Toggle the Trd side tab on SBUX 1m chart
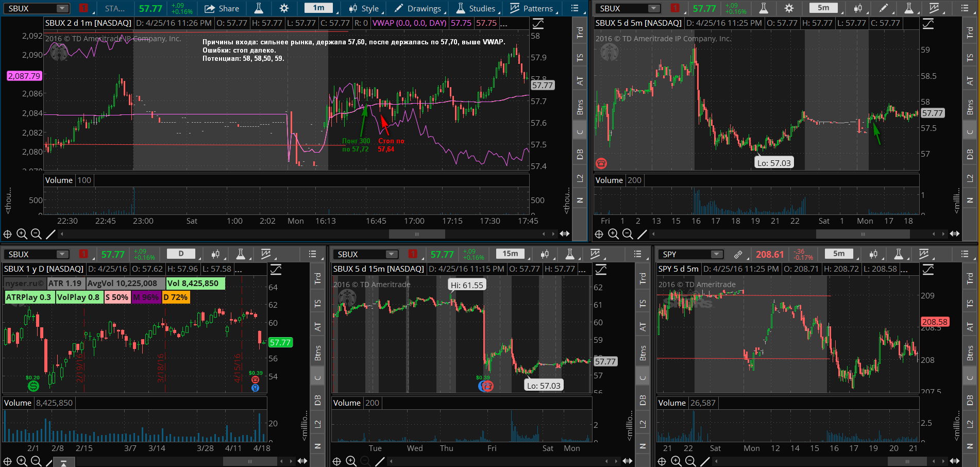This screenshot has width=980, height=467. click(580, 32)
